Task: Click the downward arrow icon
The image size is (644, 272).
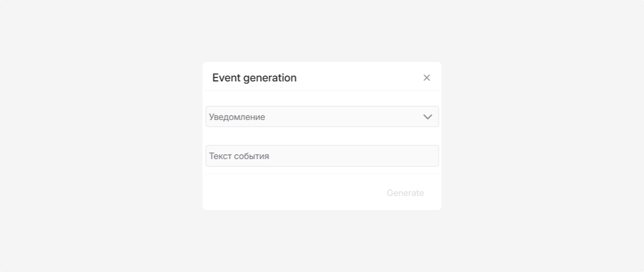Action: [x=428, y=117]
